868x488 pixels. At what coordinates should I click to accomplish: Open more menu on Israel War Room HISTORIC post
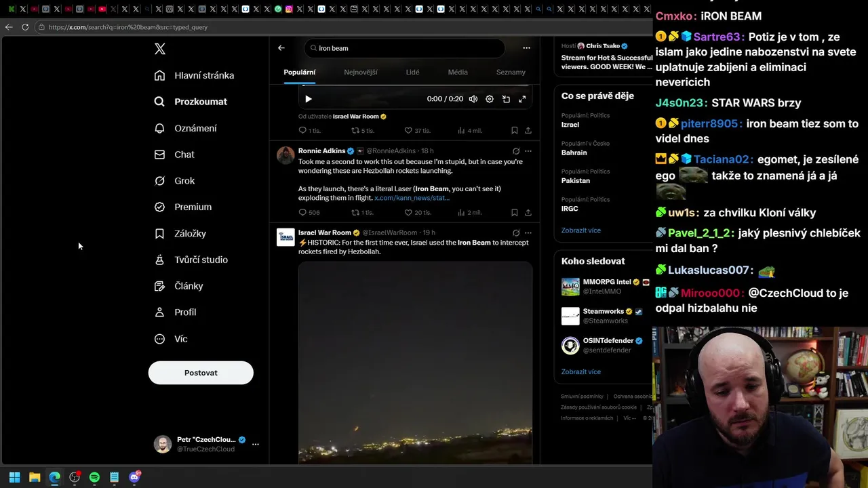tap(528, 232)
